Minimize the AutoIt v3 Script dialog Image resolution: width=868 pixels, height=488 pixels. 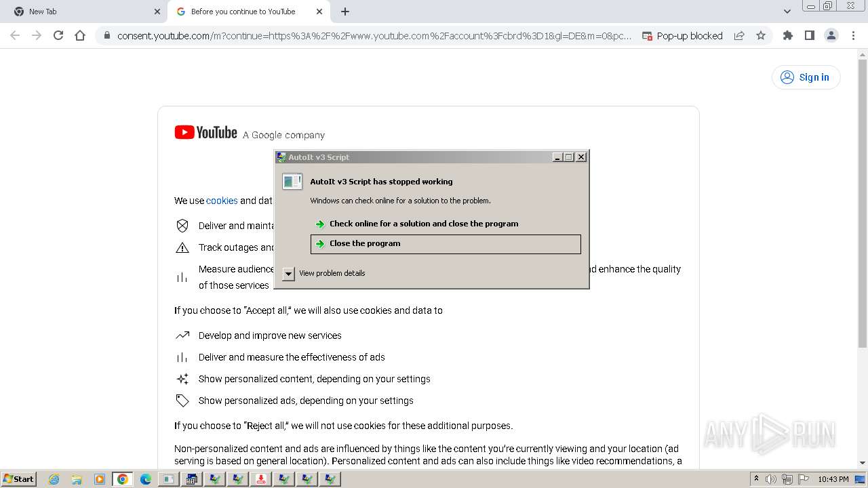[x=557, y=157]
